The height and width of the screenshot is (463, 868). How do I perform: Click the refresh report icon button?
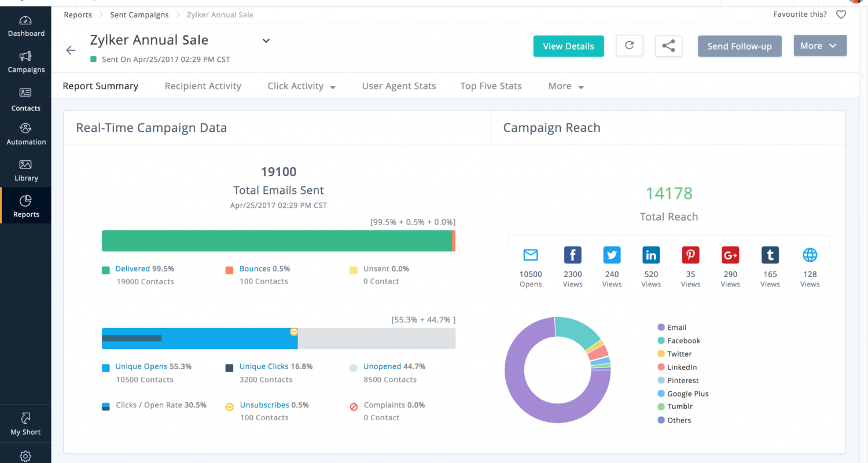630,46
